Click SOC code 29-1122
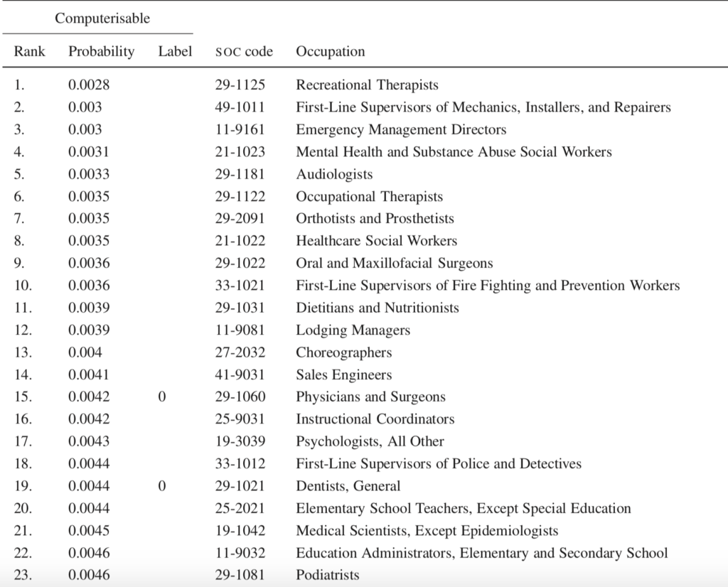The height and width of the screenshot is (587, 728). [x=240, y=196]
